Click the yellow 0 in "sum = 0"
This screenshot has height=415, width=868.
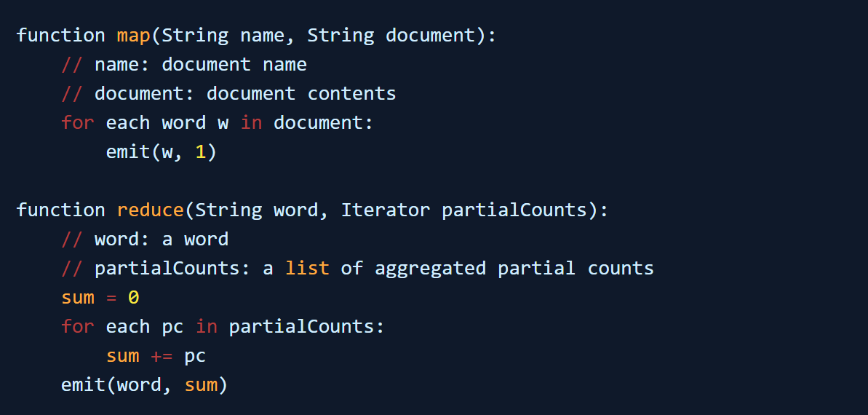[133, 297]
